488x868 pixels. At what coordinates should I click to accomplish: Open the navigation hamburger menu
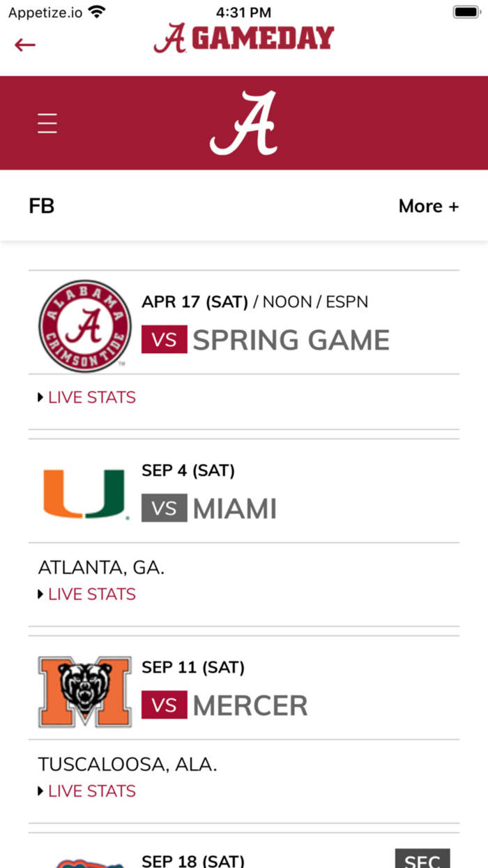[x=47, y=123]
